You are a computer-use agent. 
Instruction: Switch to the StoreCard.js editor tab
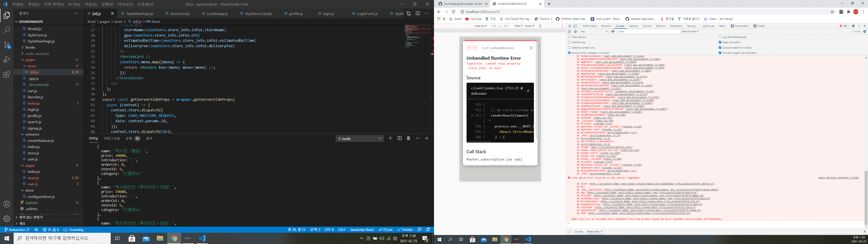tap(180, 14)
